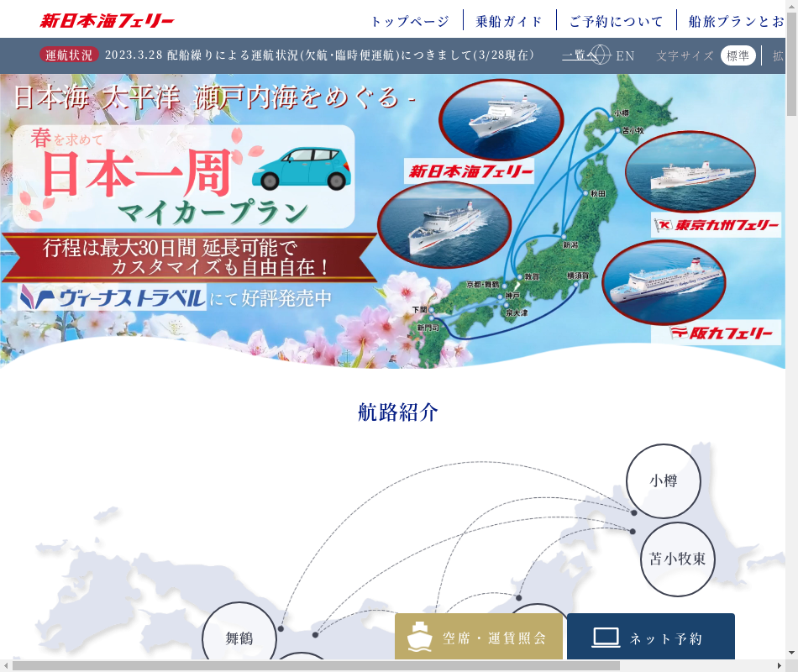The width and height of the screenshot is (798, 672).
Task: Select the 拡 enlarged font size option
Action: pos(778,55)
